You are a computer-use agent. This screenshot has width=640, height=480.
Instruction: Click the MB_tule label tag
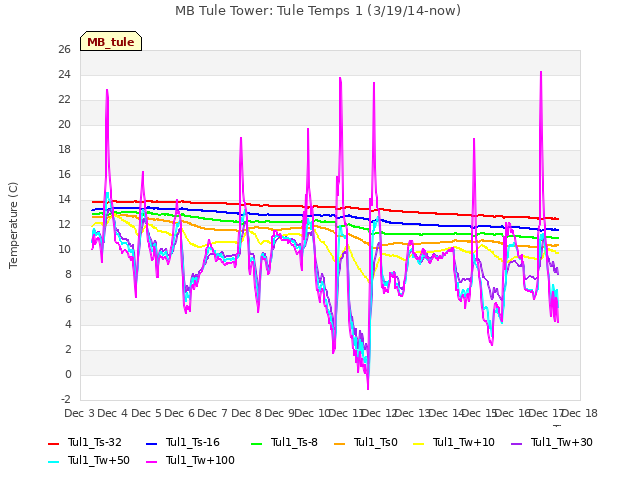[111, 41]
